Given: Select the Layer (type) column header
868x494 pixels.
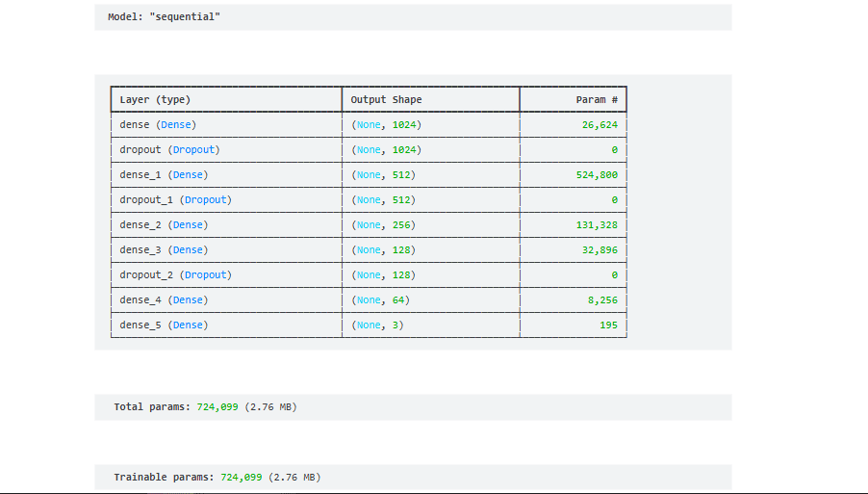Looking at the screenshot, I should 155,100.
